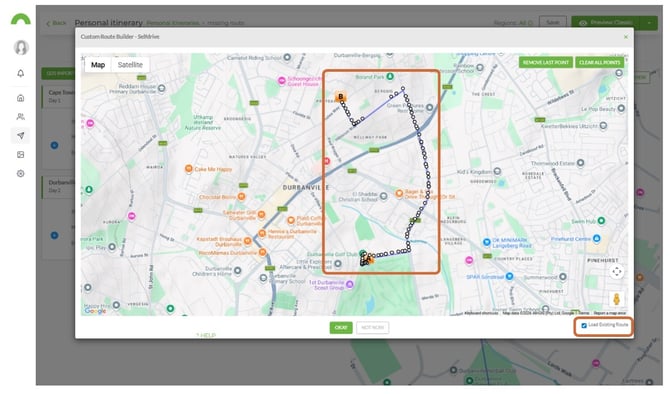Open the user avatar profile

point(21,47)
